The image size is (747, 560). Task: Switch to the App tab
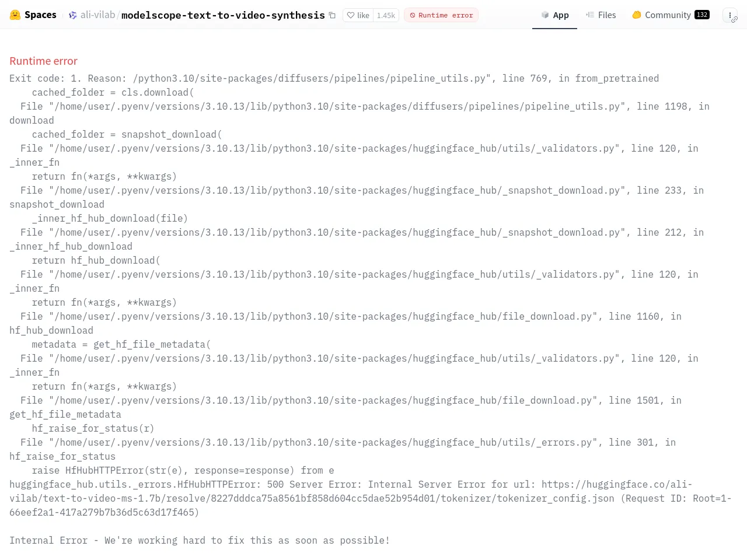tap(554, 15)
